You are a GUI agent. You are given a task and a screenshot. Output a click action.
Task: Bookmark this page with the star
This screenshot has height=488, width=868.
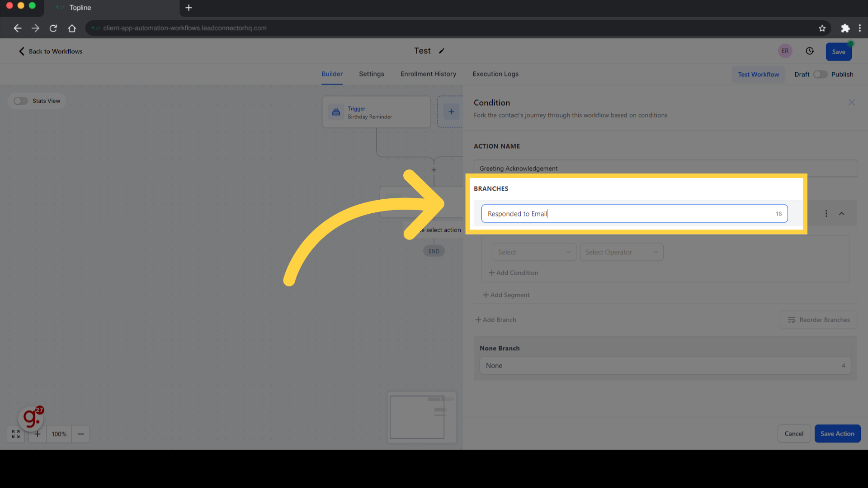[x=822, y=28]
